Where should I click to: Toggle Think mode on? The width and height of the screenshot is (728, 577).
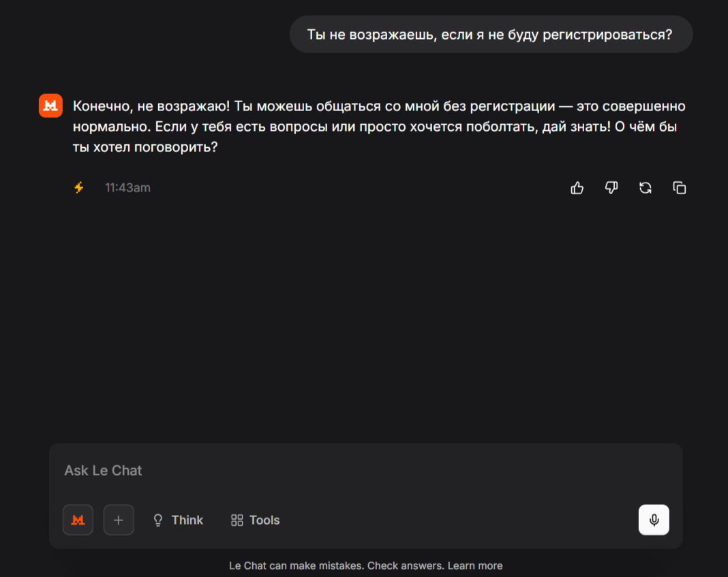178,520
